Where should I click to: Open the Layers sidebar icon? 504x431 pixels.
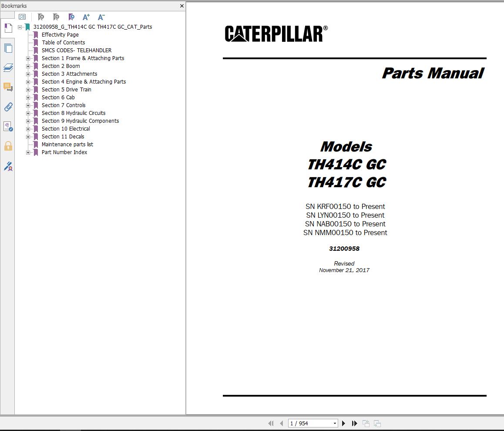[x=8, y=67]
